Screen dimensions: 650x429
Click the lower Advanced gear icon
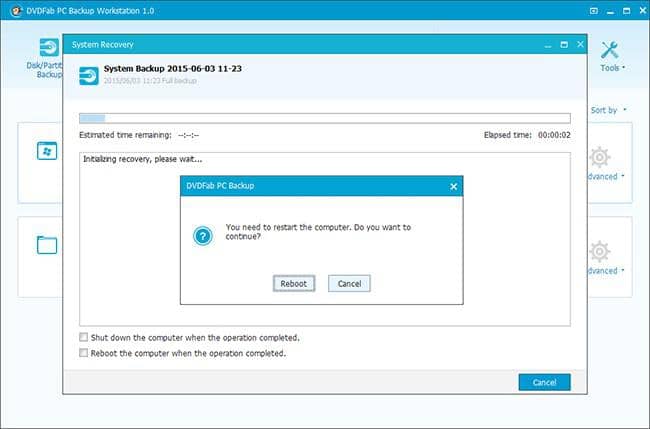pyautogui.click(x=599, y=252)
